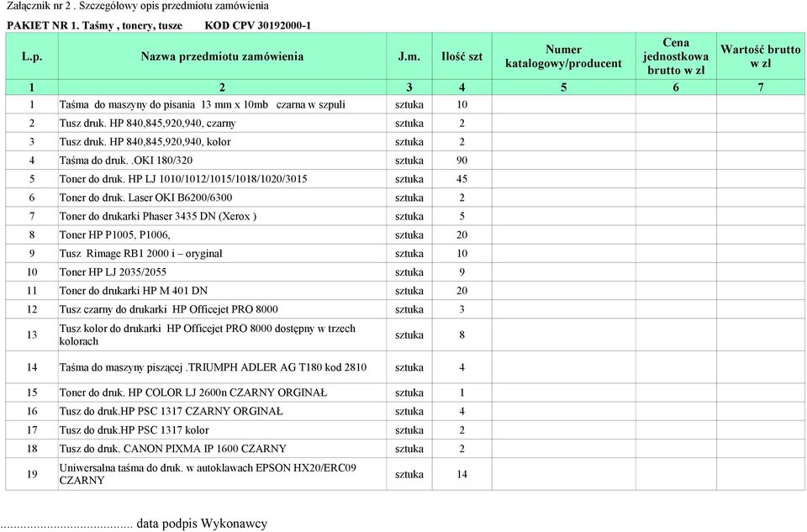
Task: Select the 'Cena jednostkowa brutto w zł' header
Action: (676, 56)
